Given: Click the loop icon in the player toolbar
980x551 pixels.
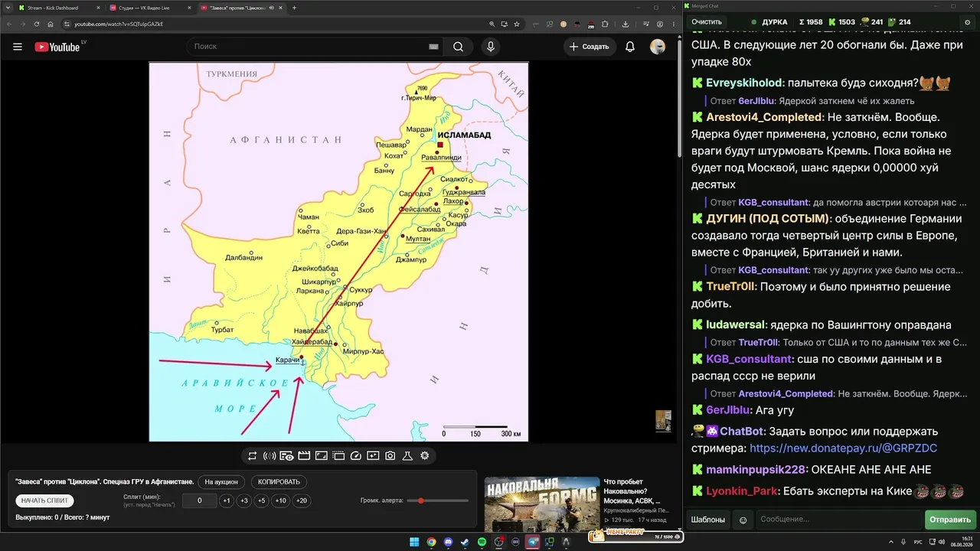Looking at the screenshot, I should [x=252, y=456].
